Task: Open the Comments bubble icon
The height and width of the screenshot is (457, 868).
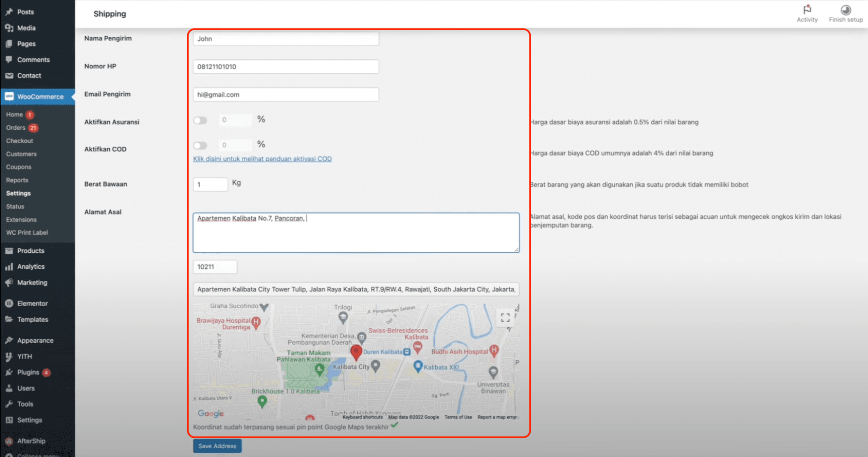Action: (x=9, y=60)
